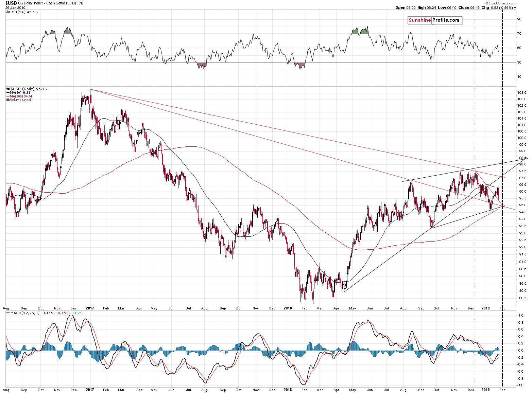
Task: Click the 'Volume undef' legend text
Action: tap(20, 100)
